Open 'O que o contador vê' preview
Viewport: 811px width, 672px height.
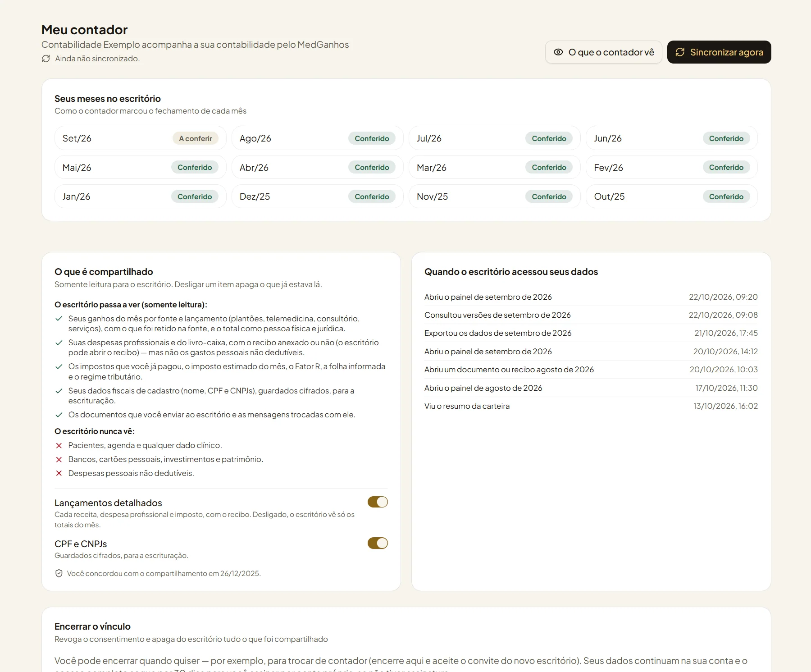(603, 52)
